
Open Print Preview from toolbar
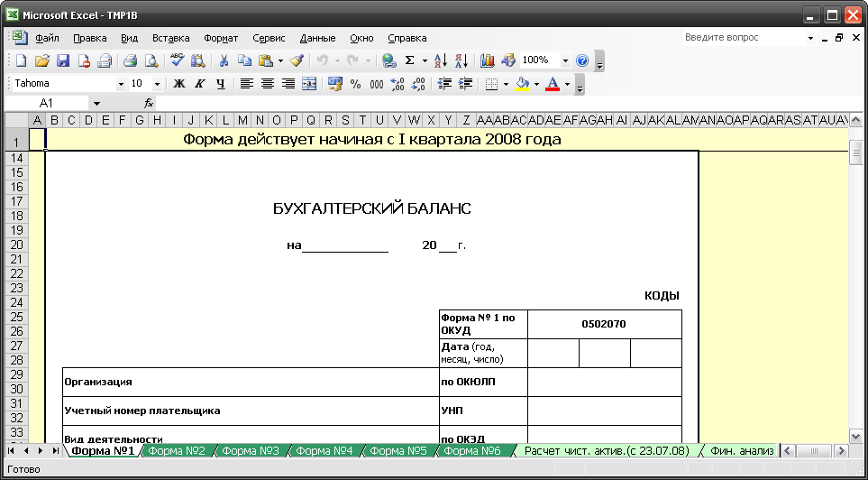tap(151, 60)
